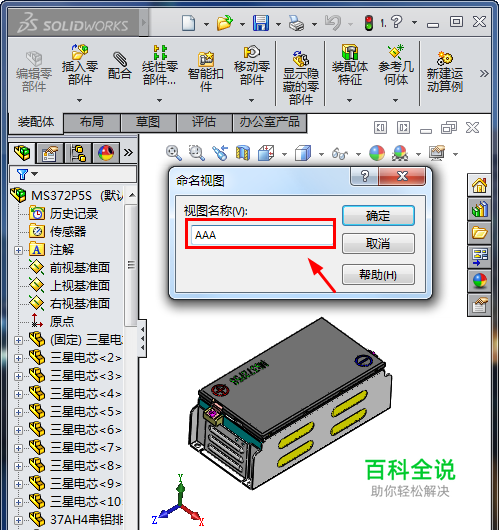This screenshot has height=530, width=499.
Task: Click the Rebuild traffic light icon
Action: (369, 23)
